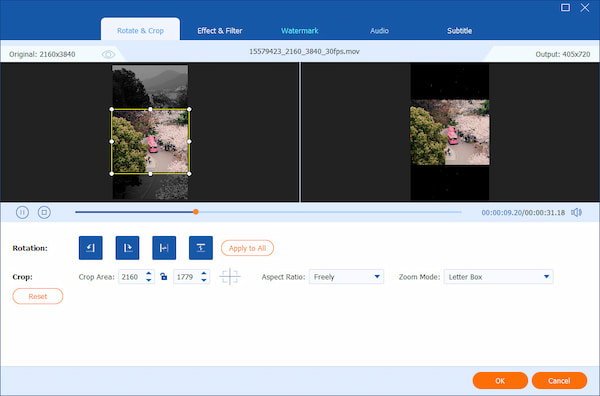Click the bottom-right crop handle
The width and height of the screenshot is (600, 396).
[189, 174]
